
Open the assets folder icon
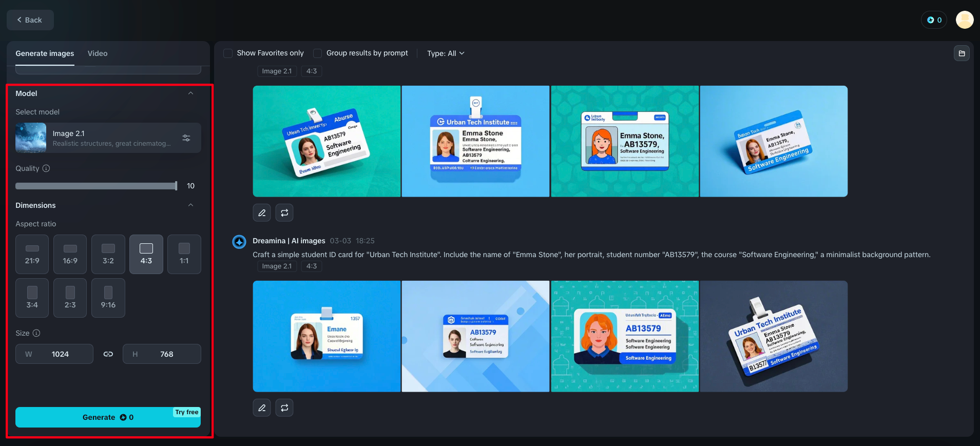click(962, 53)
